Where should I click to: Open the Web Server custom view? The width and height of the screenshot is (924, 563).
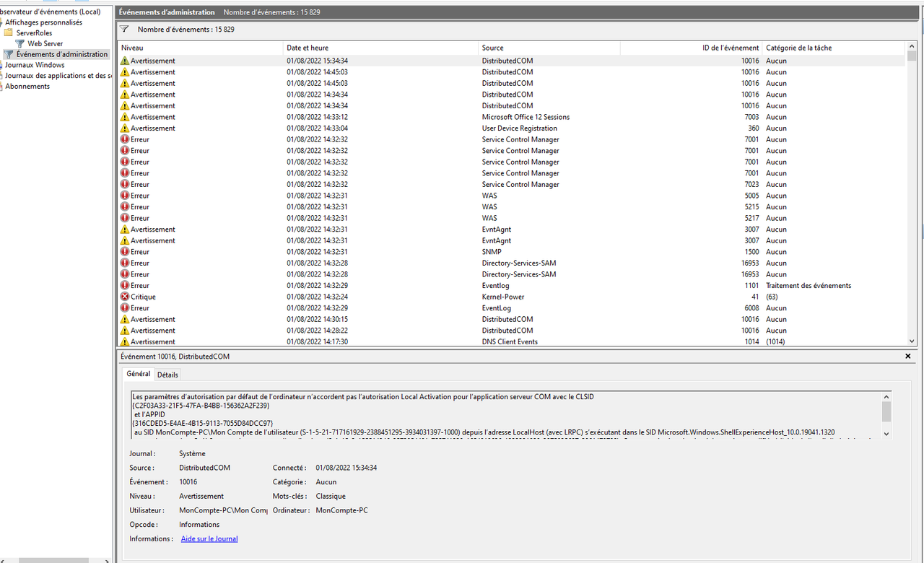pos(45,44)
